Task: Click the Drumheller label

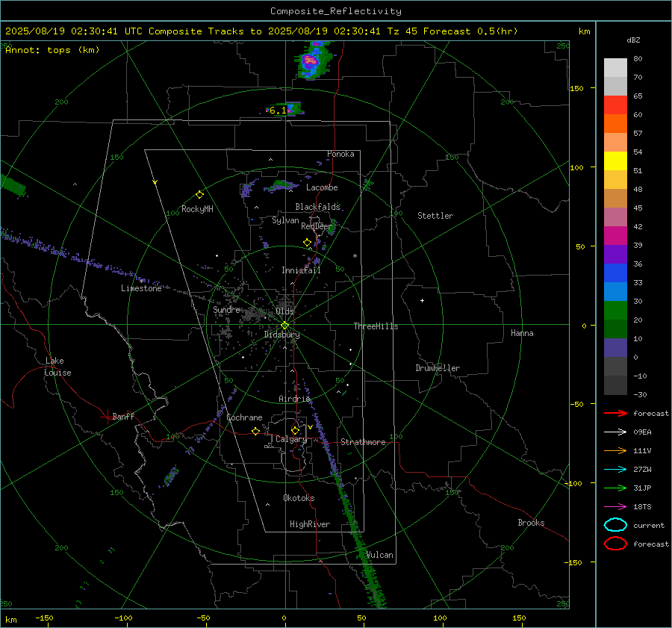Action: [438, 368]
